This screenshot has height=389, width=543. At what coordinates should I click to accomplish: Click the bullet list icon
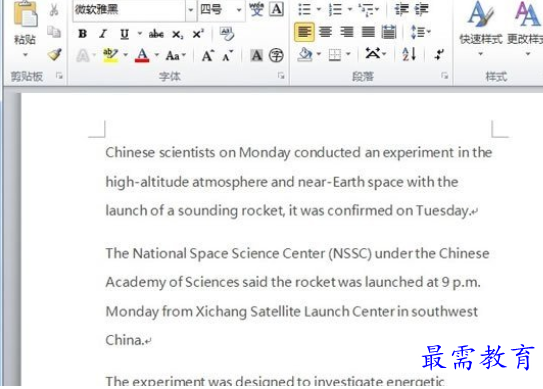click(x=304, y=10)
